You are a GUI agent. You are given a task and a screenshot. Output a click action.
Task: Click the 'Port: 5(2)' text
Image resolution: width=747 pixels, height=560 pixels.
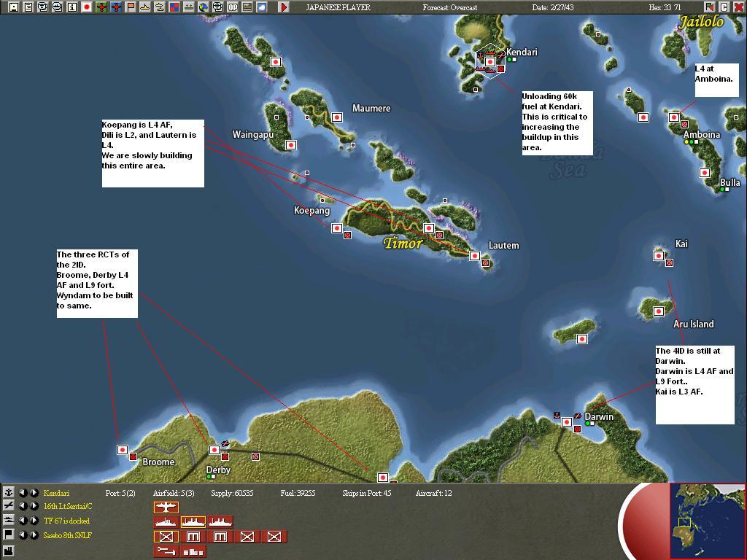pyautogui.click(x=120, y=493)
